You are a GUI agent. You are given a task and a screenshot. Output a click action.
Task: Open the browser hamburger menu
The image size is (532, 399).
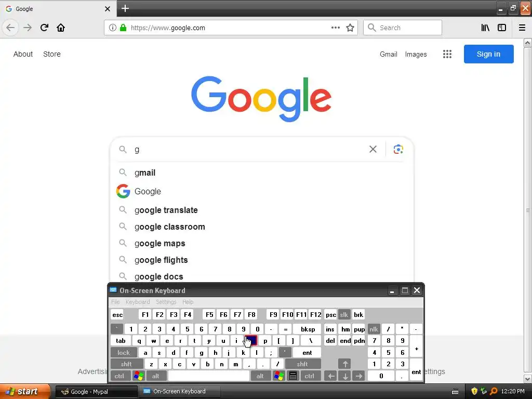(522, 28)
